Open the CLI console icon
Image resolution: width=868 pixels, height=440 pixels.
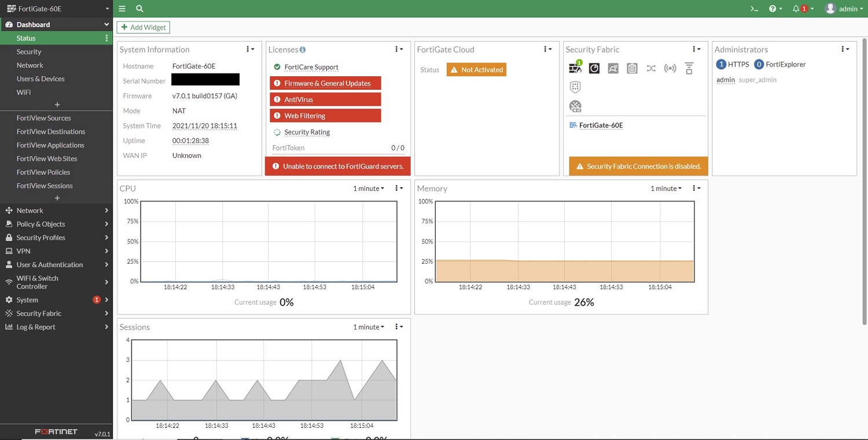tap(754, 9)
